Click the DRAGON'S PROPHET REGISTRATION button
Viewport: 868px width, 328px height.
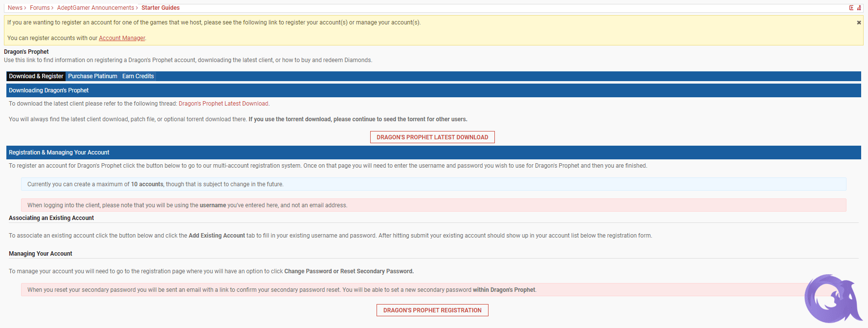[x=432, y=310]
